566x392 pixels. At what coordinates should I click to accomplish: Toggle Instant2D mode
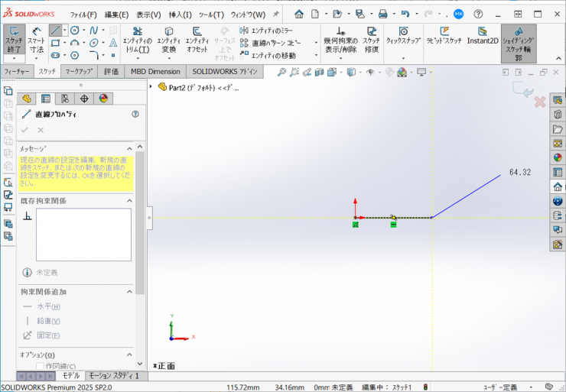point(483,36)
